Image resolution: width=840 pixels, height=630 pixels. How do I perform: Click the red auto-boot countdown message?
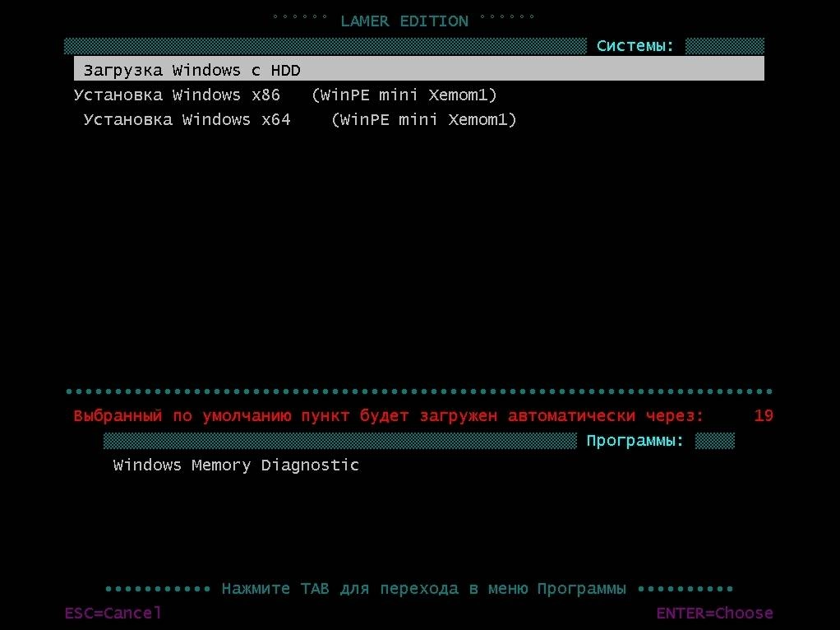[x=389, y=415]
